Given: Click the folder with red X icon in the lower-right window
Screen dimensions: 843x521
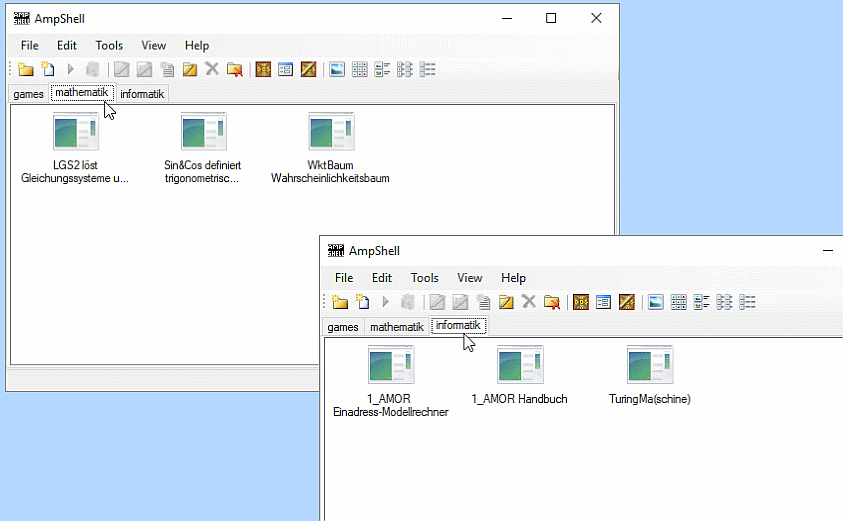Looking at the screenshot, I should [x=550, y=302].
